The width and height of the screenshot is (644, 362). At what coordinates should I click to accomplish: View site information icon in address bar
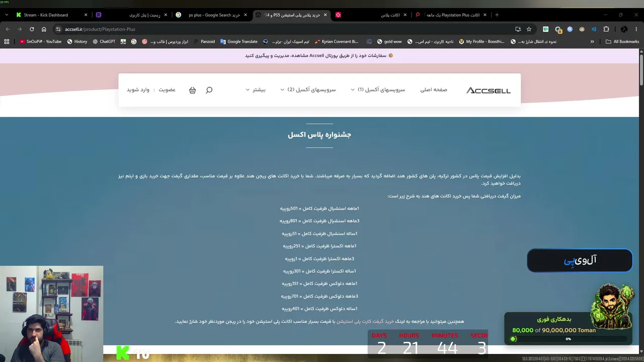point(58,29)
